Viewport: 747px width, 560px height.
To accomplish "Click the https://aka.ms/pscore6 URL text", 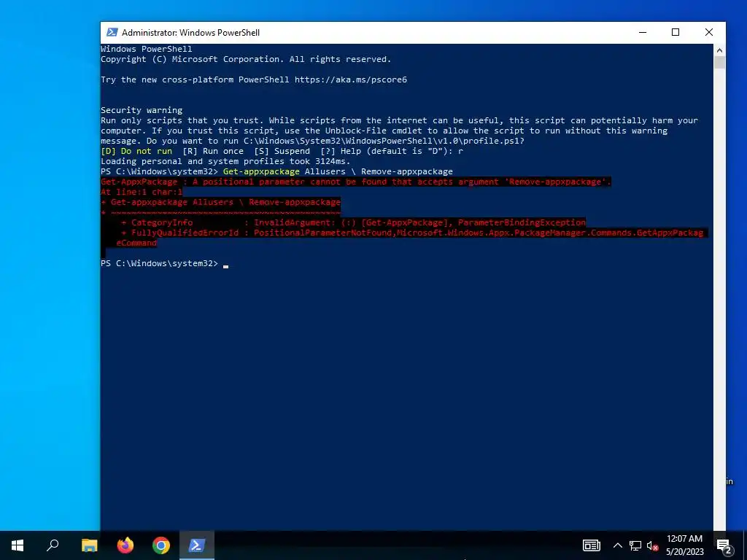I will [351, 79].
